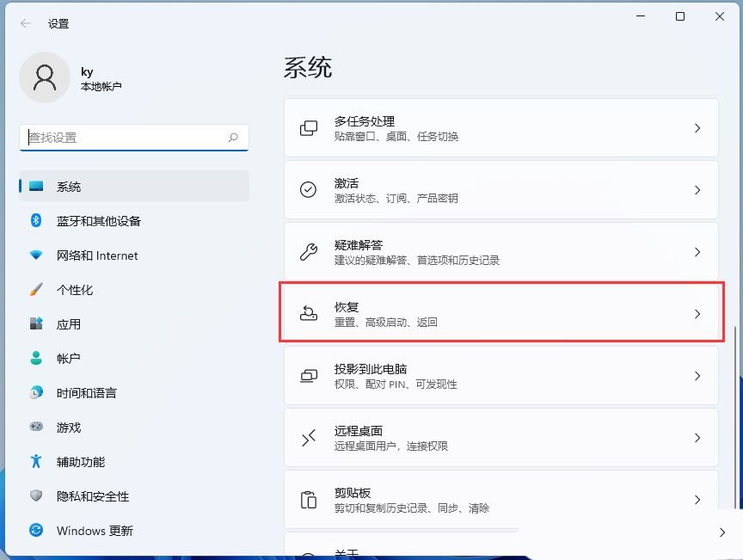
Task: Switch to 应用 settings
Action: 134,323
